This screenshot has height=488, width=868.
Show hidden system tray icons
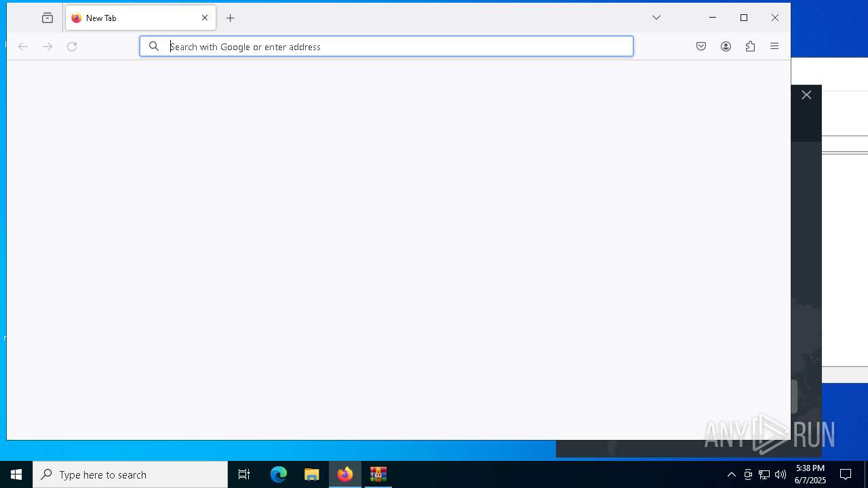tap(731, 474)
